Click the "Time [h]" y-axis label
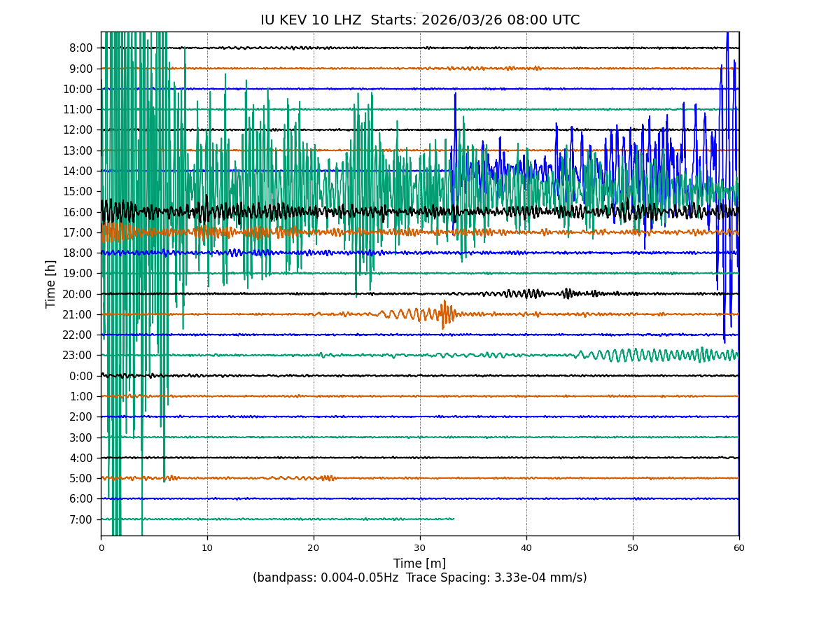Screen dimensions: 840x630 (51, 283)
